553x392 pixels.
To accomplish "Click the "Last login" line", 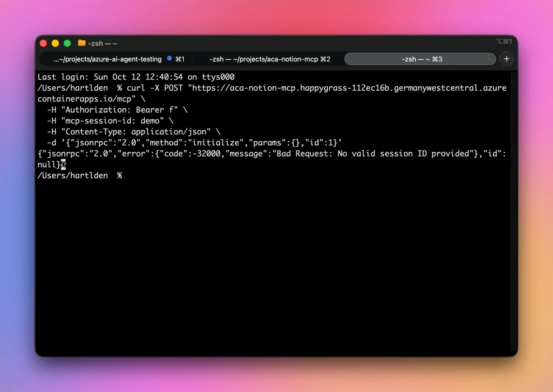I will [x=136, y=77].
